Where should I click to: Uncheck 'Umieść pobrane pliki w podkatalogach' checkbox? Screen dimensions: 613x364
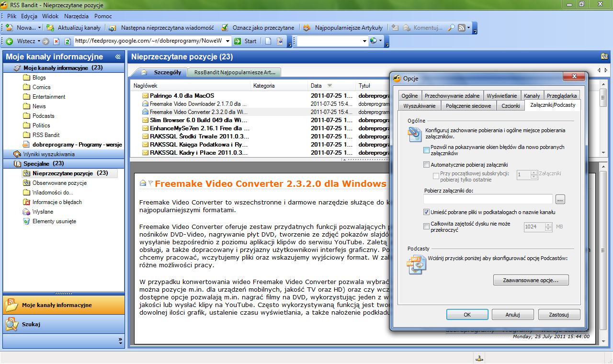pyautogui.click(x=427, y=212)
